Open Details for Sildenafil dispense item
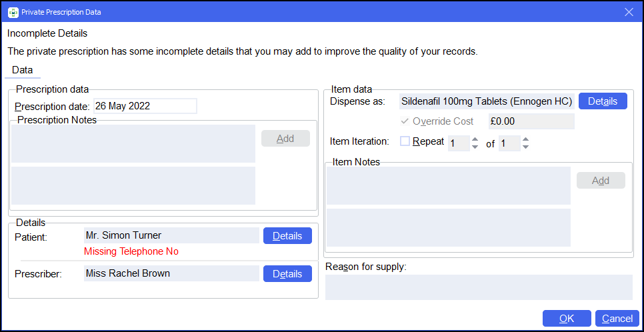 click(x=602, y=101)
